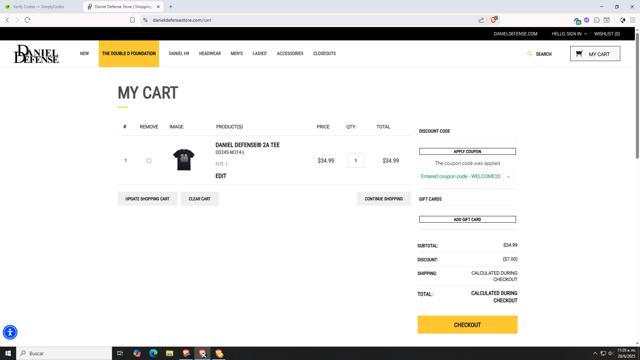Screen dimensions: 640x360
Task: Switch to the Verify Codes SimplyCodes tab
Action: tap(39, 7)
